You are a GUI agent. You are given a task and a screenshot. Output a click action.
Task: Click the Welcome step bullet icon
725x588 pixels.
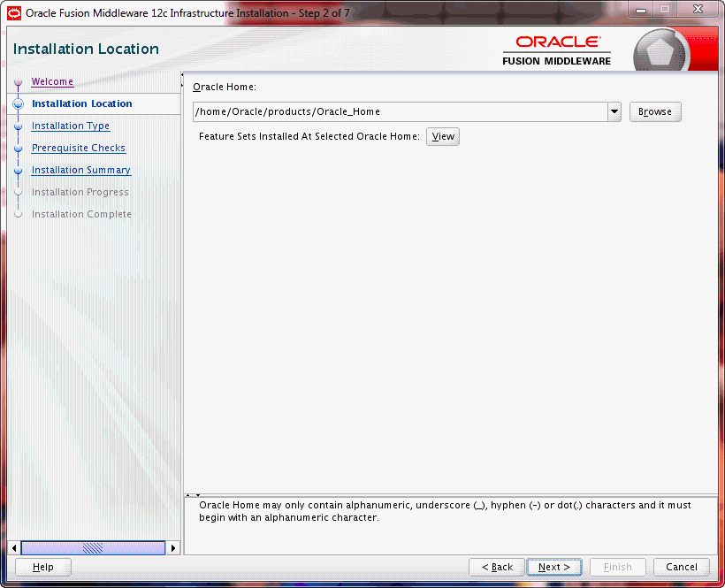click(18, 82)
